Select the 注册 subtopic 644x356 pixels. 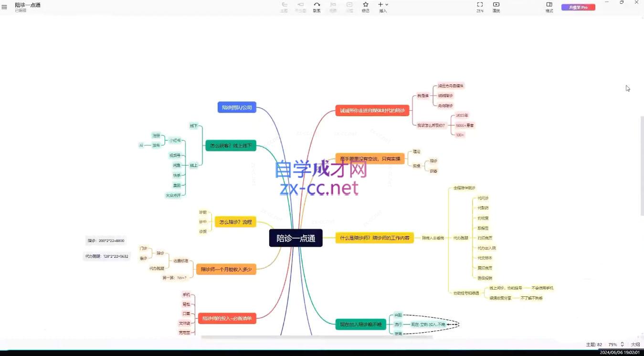click(156, 136)
